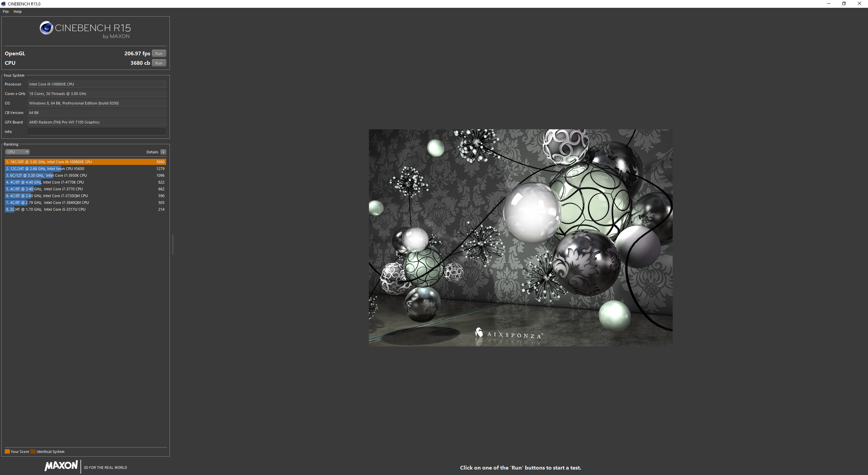The image size is (868, 475).
Task: Click the Details arrow icon in Ranking
Action: (x=163, y=152)
